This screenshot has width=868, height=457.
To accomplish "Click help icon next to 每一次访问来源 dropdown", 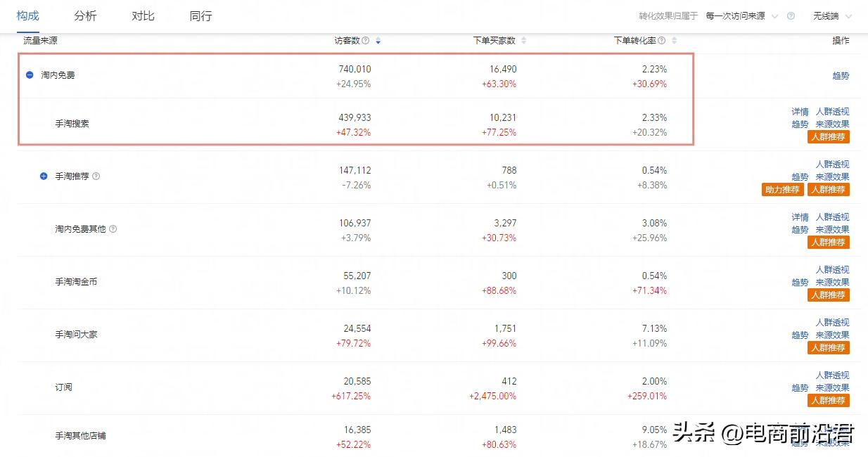I will 791,16.
